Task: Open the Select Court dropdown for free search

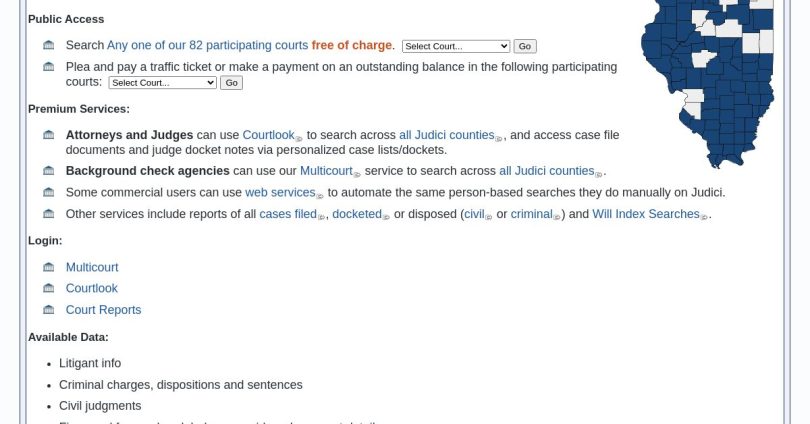Action: click(x=456, y=46)
